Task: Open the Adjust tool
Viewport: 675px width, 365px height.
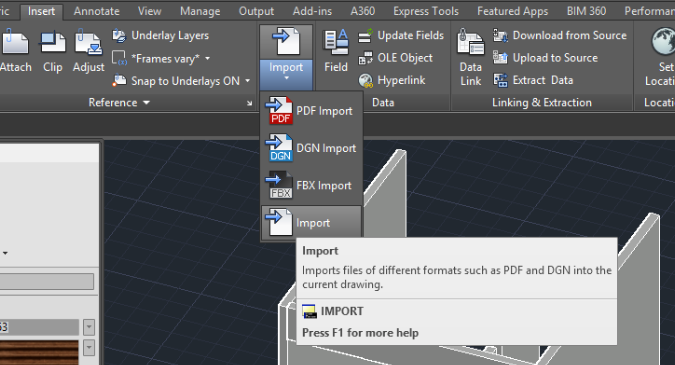Action: [x=89, y=49]
